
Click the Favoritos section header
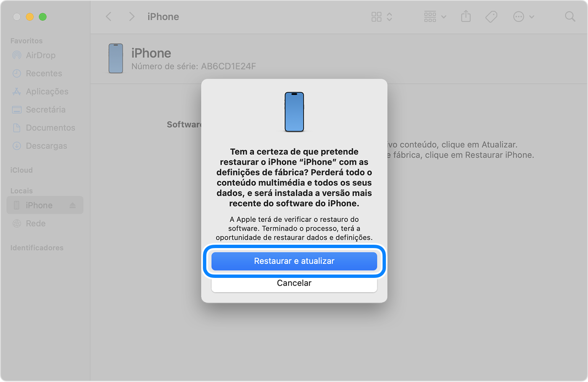26,41
